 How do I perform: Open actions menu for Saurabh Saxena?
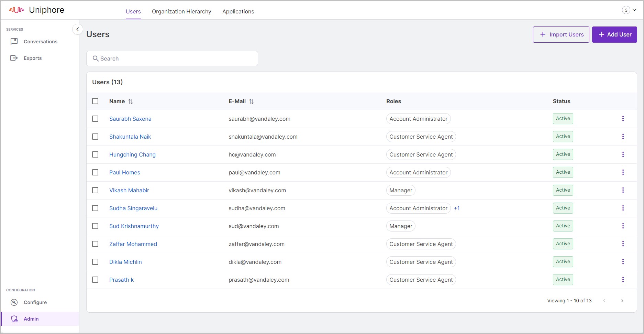(623, 119)
